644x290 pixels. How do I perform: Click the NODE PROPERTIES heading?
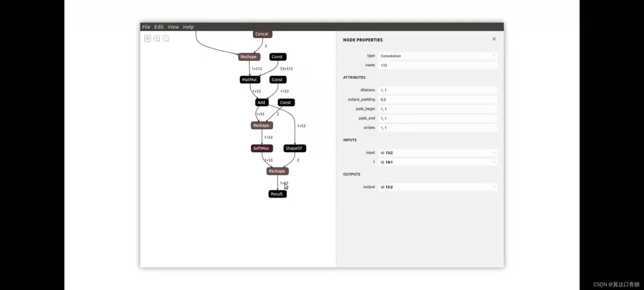coord(363,40)
